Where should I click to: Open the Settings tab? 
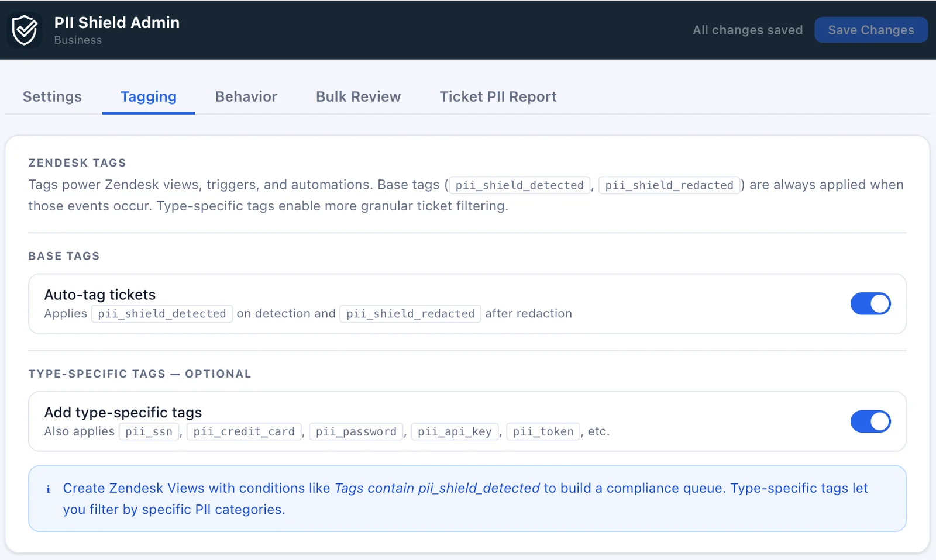52,96
